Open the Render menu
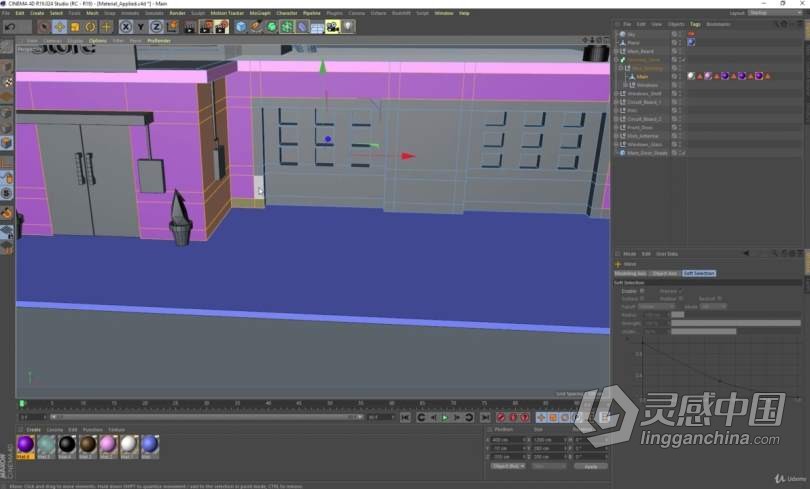 pyautogui.click(x=177, y=13)
